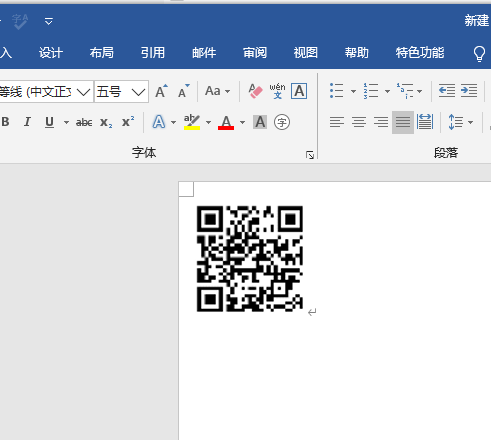This screenshot has height=440, width=491.
Task: Decrease paragraph indent
Action: (x=447, y=91)
